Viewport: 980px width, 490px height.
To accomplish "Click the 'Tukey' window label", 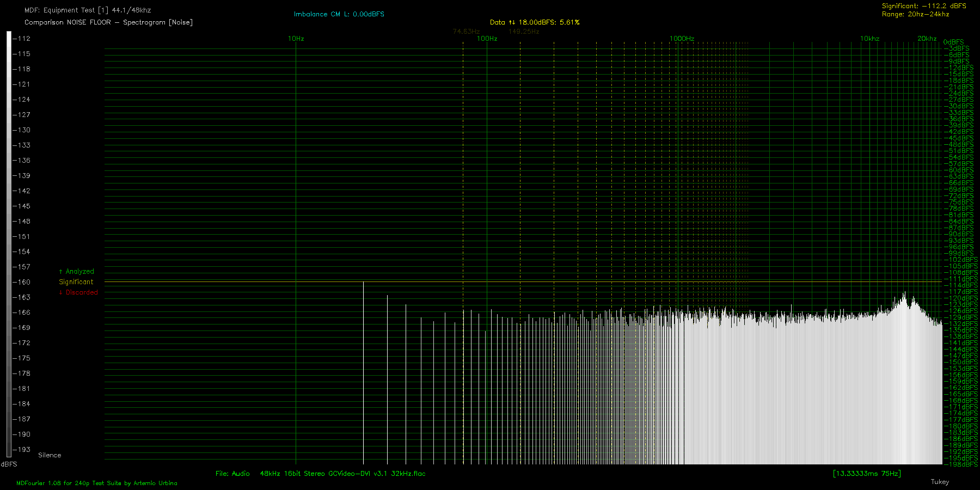I will click(940, 482).
